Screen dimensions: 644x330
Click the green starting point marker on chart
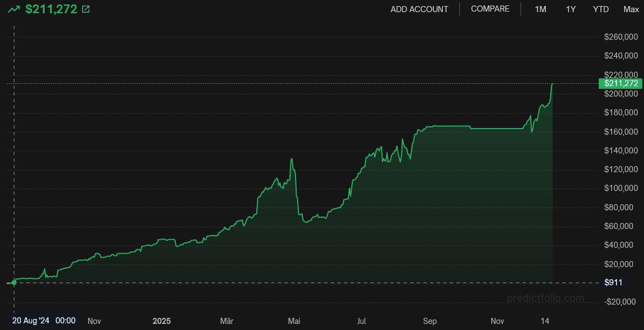[14, 283]
